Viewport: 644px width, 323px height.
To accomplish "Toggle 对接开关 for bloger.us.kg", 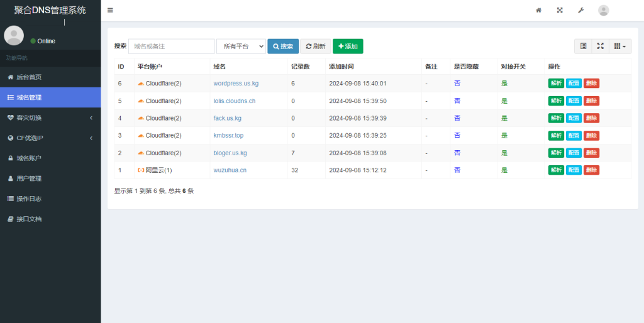I will coord(504,153).
